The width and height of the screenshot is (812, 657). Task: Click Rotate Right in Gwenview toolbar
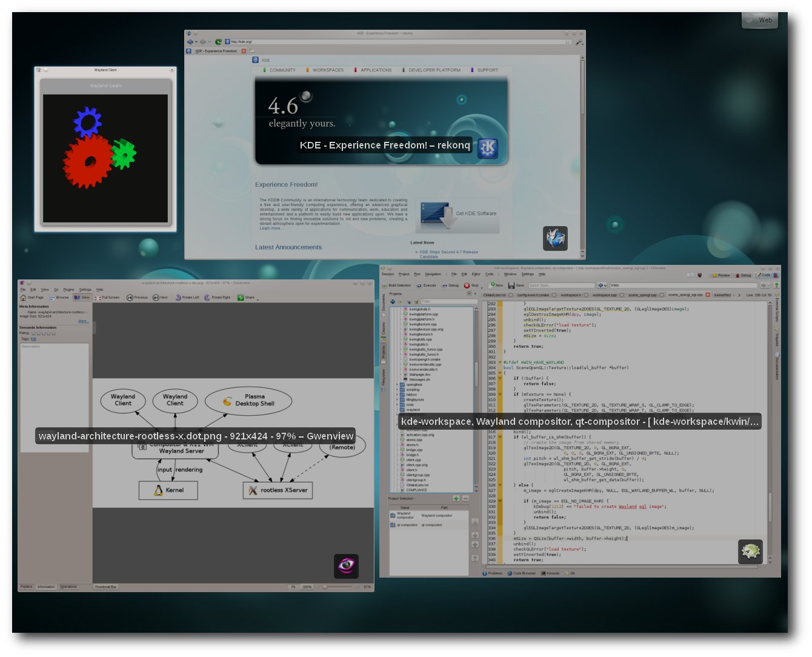click(218, 298)
